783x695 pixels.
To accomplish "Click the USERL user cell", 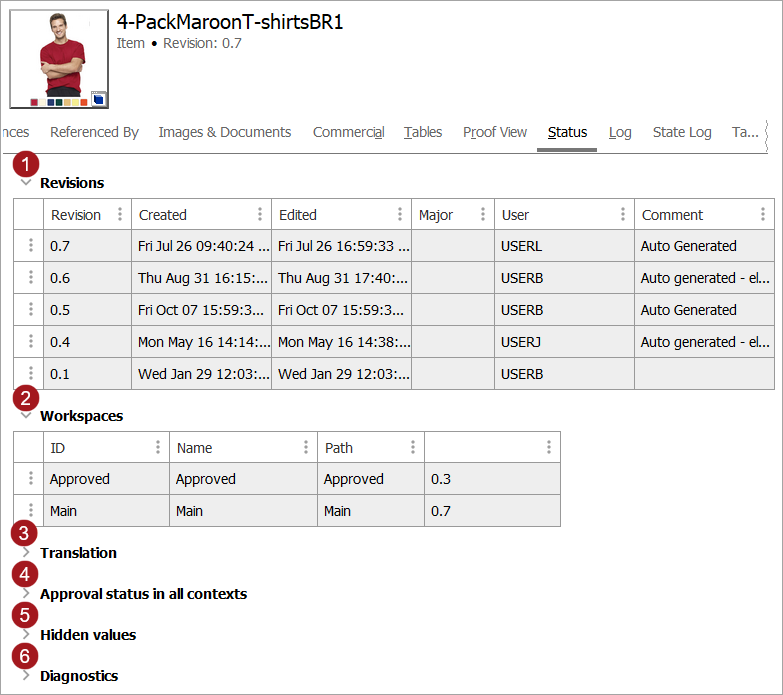I will pos(564,246).
